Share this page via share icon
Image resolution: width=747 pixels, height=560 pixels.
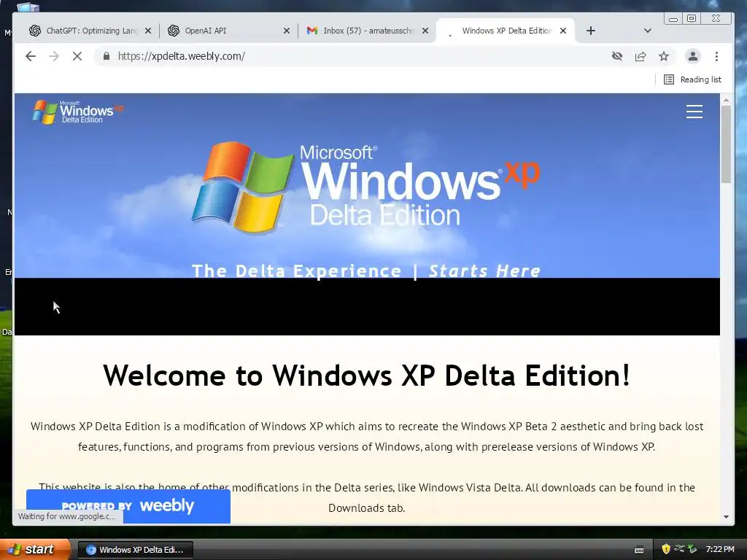(x=640, y=56)
